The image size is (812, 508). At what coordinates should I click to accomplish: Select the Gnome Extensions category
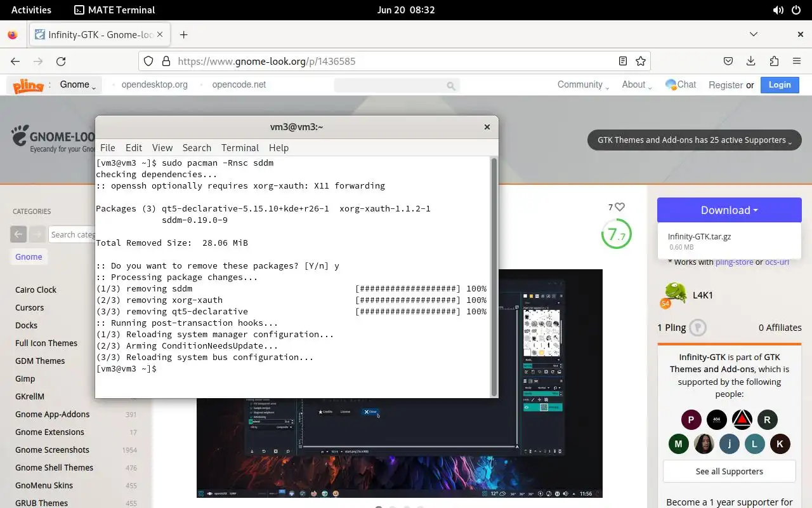coord(49,432)
